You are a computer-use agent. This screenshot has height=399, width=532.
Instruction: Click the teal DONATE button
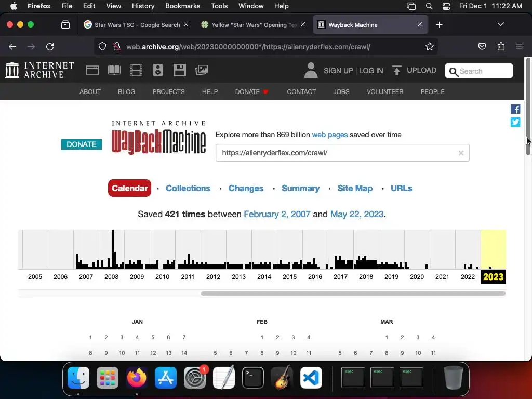[82, 144]
